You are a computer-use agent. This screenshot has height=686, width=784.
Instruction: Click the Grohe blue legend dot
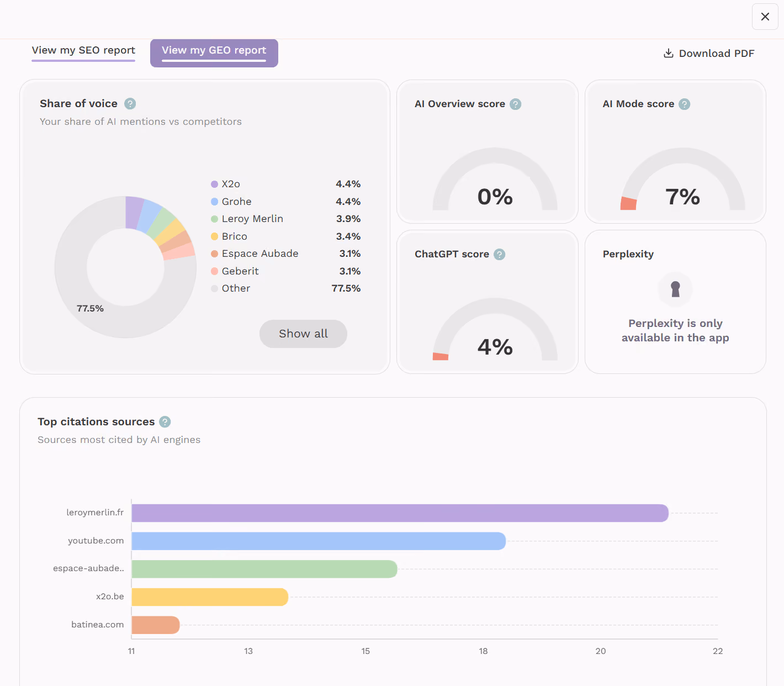click(214, 202)
